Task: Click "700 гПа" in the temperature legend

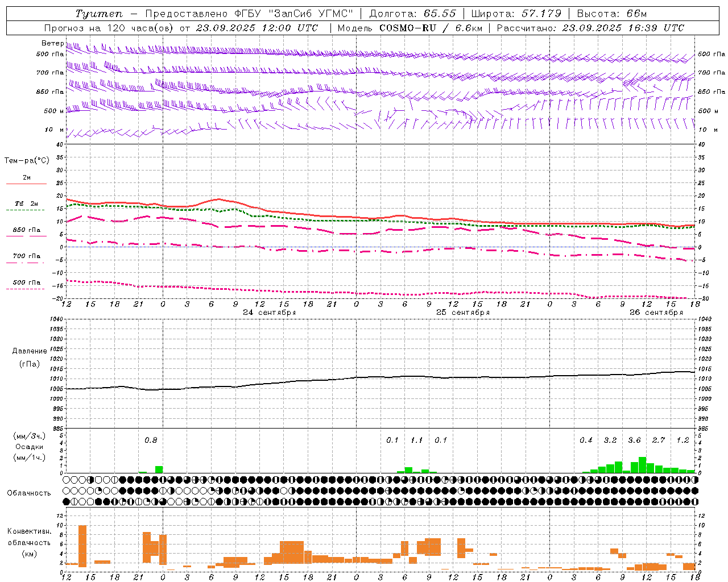Action: (26, 256)
